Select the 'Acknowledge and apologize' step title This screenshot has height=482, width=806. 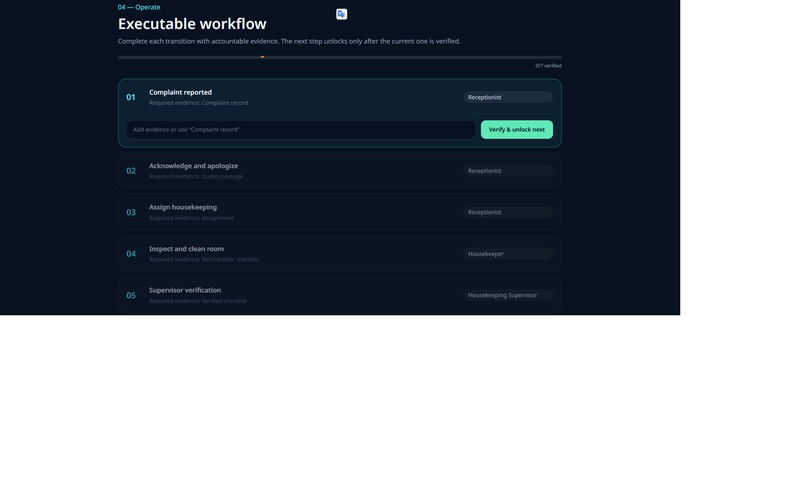pyautogui.click(x=193, y=166)
